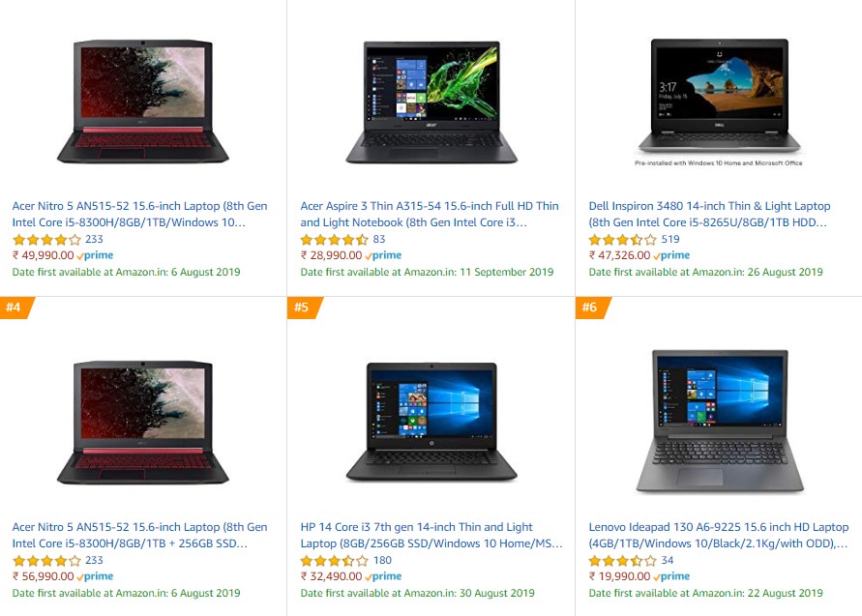Viewport: 862px width, 616px height.
Task: Open the HP 14 Core i3 laptop title
Action: click(x=431, y=535)
